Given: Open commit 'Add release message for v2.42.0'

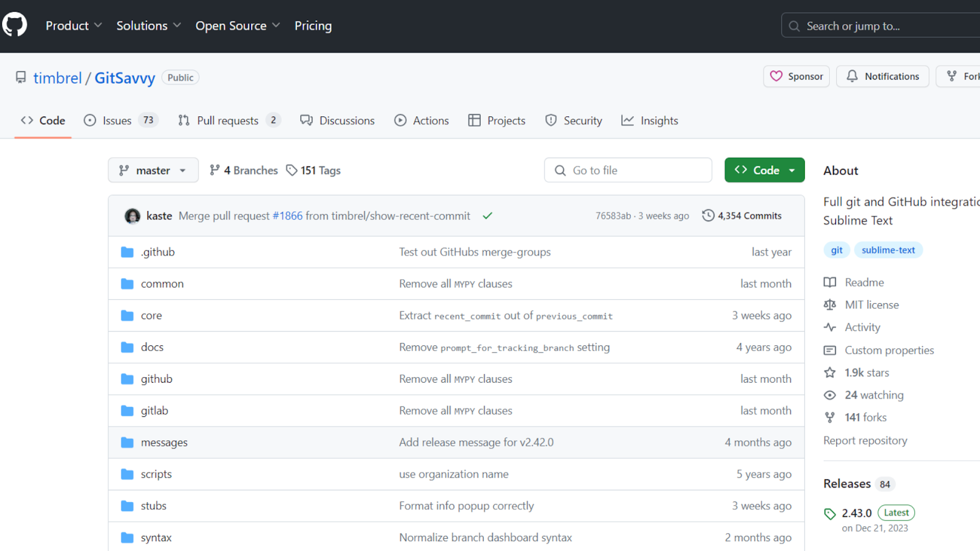Looking at the screenshot, I should click(x=477, y=443).
